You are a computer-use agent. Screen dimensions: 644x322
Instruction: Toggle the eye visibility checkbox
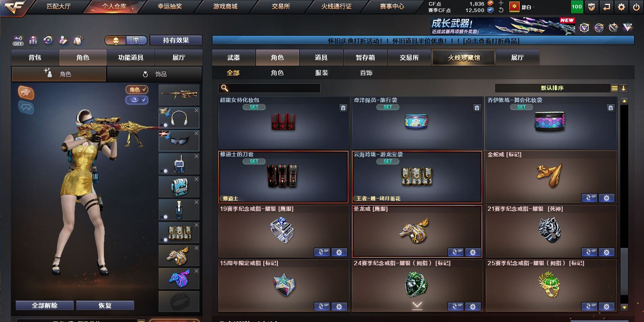point(137,100)
